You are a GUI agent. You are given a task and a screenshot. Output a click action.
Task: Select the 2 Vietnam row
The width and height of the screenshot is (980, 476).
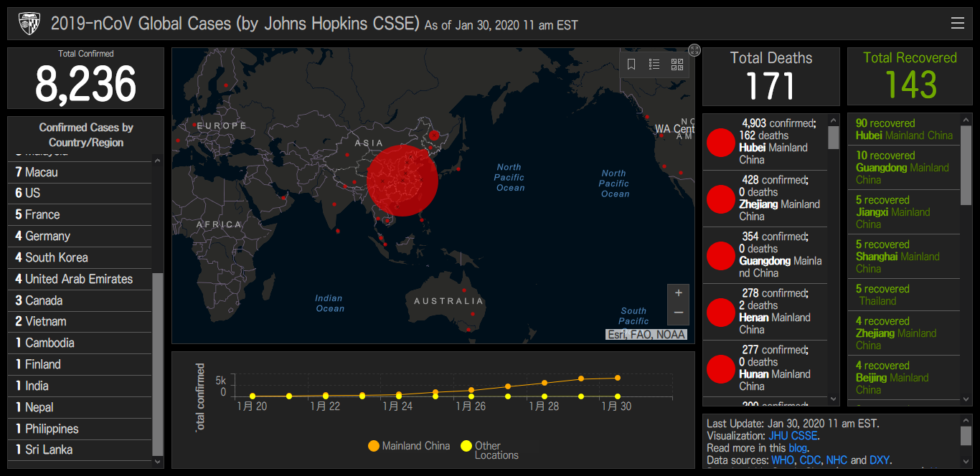coord(80,322)
